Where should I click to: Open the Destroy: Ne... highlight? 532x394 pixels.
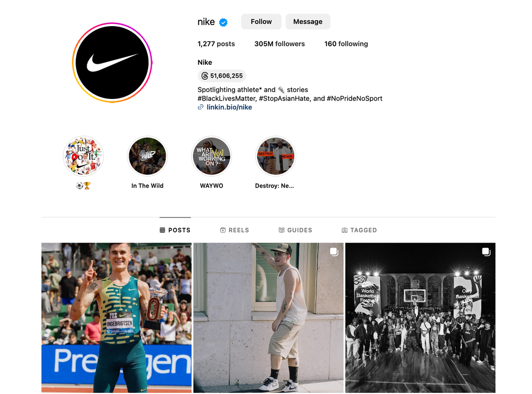pyautogui.click(x=276, y=156)
